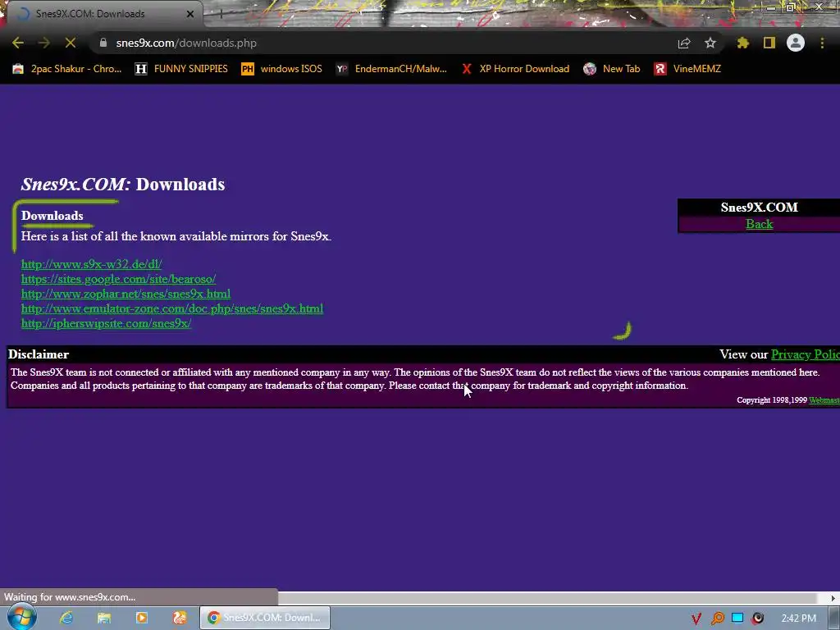Open the 2pac Shakur bookmark
Image resolution: width=840 pixels, height=630 pixels.
point(67,69)
